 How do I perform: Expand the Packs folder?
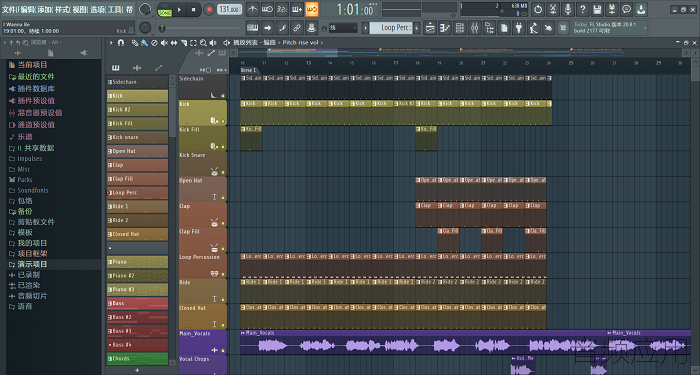pyautogui.click(x=21, y=179)
